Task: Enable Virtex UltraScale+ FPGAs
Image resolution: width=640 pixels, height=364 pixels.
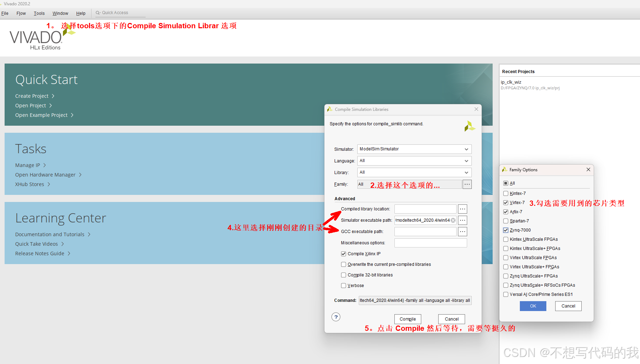Action: coord(506,267)
